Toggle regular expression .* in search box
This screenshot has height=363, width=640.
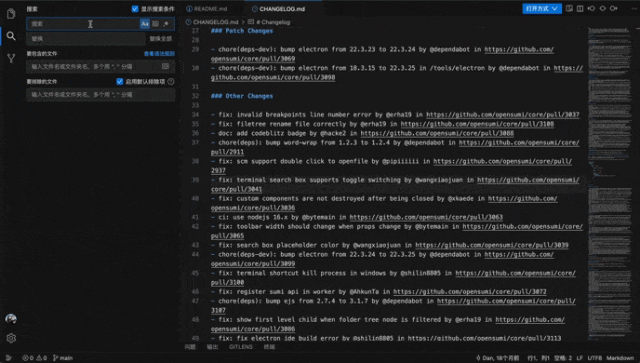pos(166,24)
